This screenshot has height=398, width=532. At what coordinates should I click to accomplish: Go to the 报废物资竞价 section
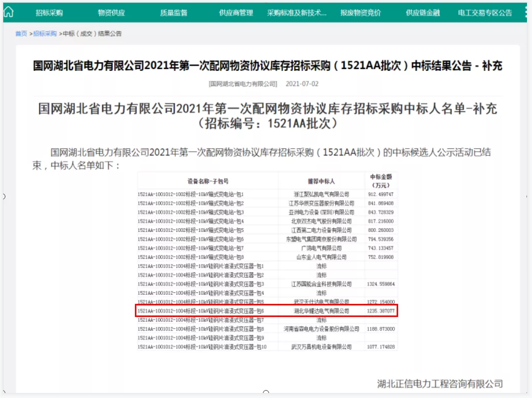pyautogui.click(x=360, y=13)
